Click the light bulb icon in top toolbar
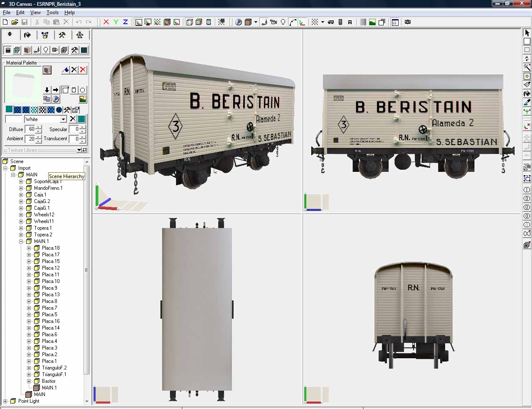The height and width of the screenshot is (409, 532). (283, 22)
